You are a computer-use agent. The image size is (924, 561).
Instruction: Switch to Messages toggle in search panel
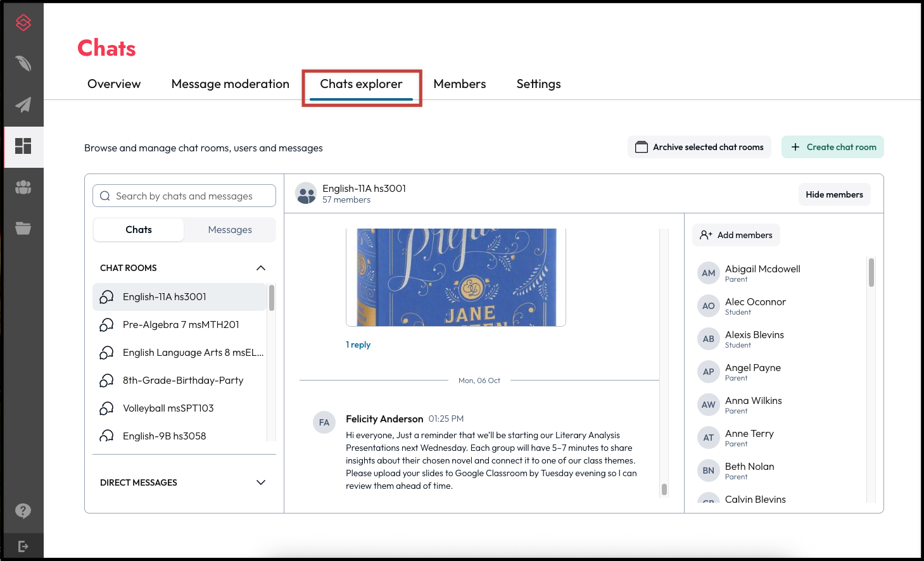pos(230,230)
